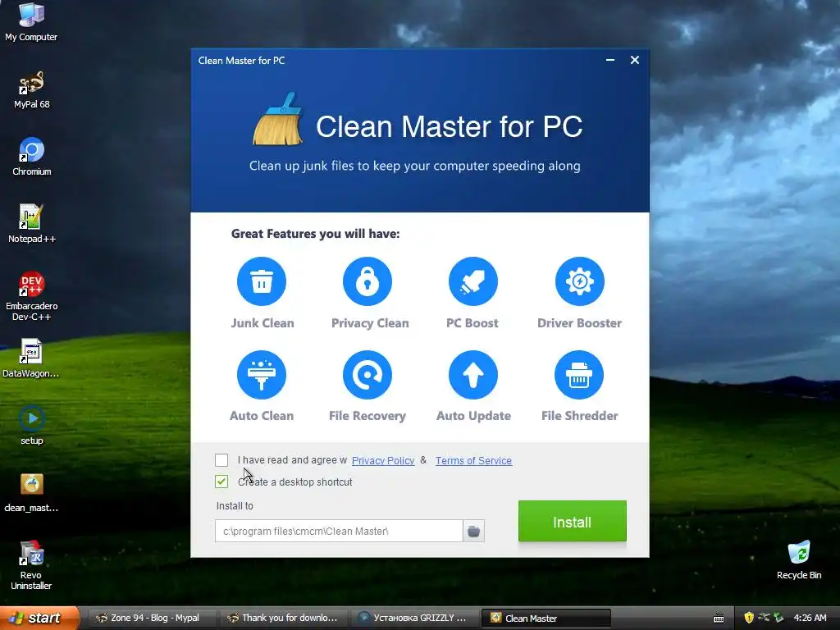Click the Junk Clean label
The width and height of the screenshot is (840, 630).
[262, 323]
